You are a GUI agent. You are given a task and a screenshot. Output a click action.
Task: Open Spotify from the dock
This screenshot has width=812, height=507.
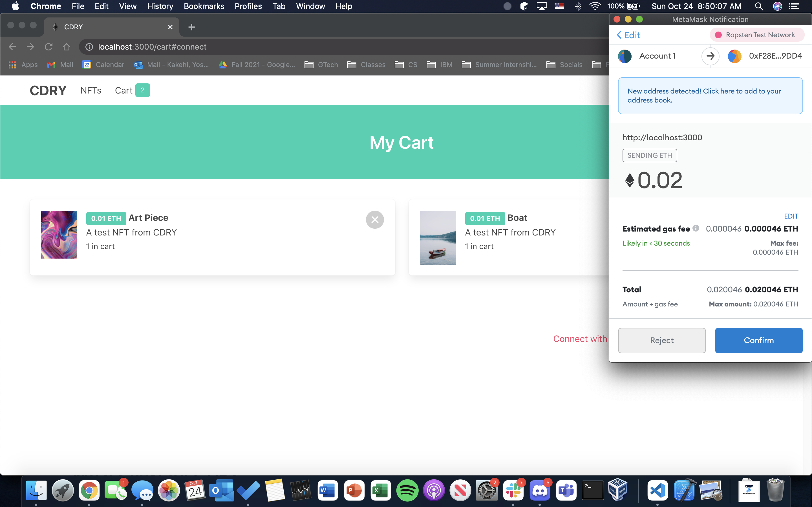[x=407, y=491]
